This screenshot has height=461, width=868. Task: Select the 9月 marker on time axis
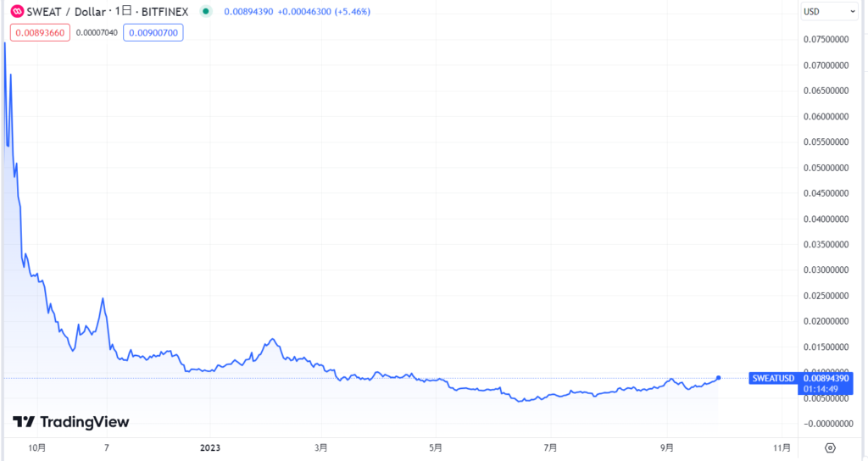tap(666, 447)
